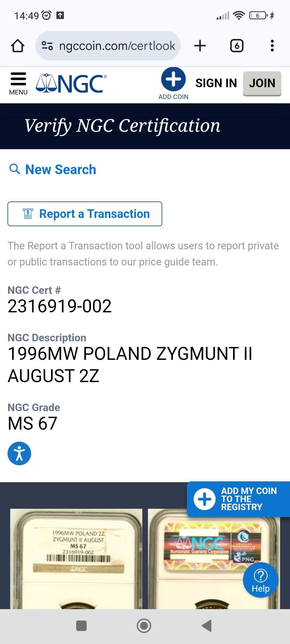Add my coin to the registry
The width and height of the screenshot is (290, 644).
(x=238, y=499)
